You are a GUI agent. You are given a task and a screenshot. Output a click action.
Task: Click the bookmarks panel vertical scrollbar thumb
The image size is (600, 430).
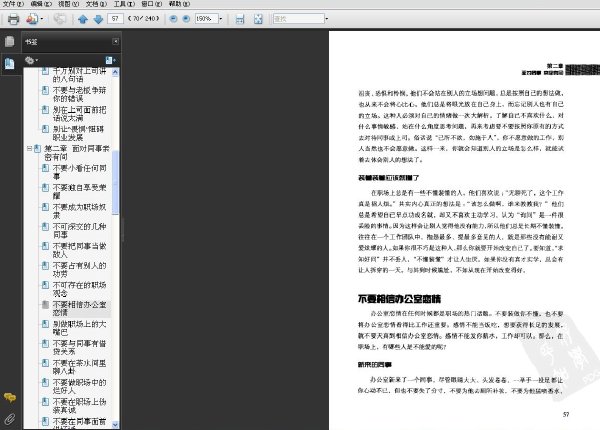(x=115, y=182)
